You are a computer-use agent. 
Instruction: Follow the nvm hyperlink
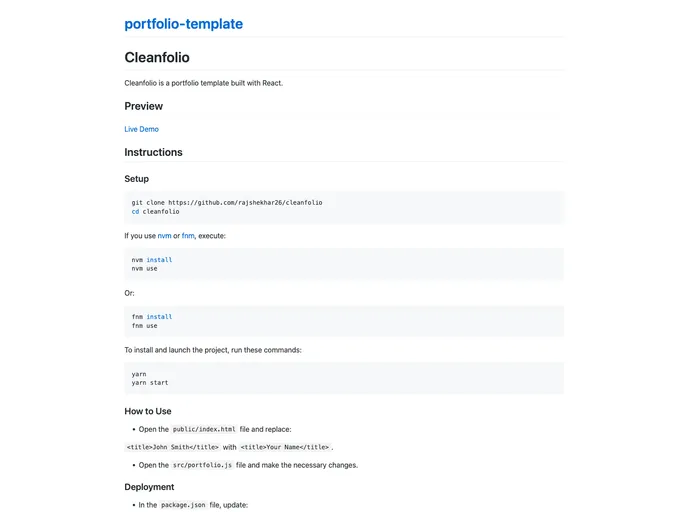pos(164,236)
